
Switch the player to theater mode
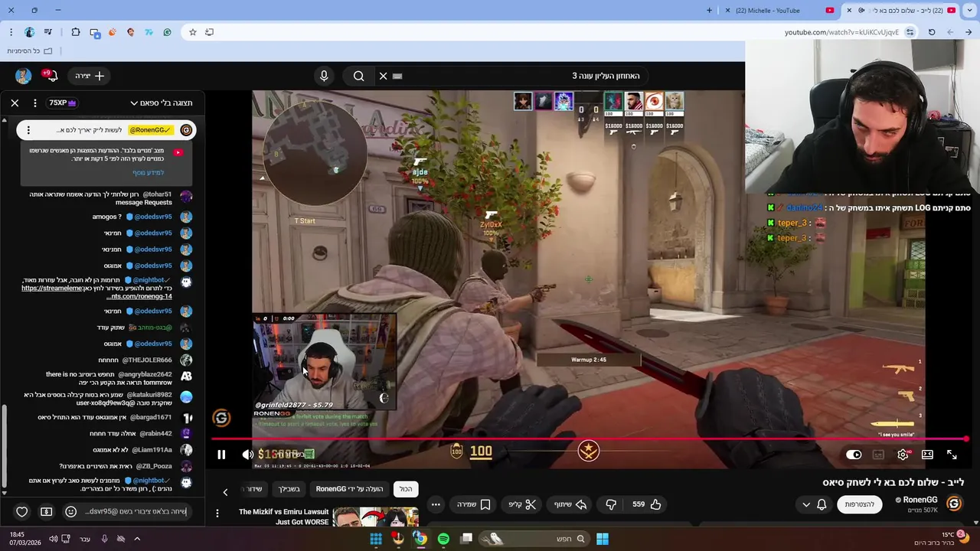[x=927, y=455]
